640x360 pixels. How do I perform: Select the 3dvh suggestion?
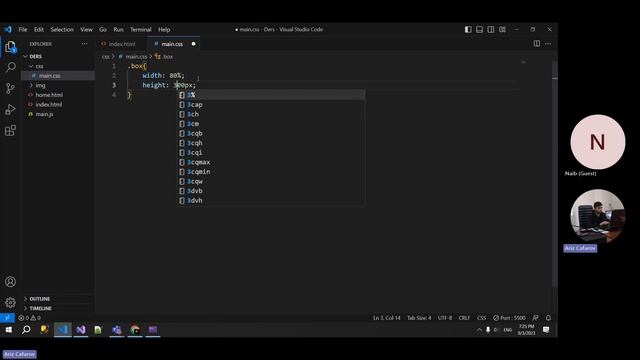point(271,200)
